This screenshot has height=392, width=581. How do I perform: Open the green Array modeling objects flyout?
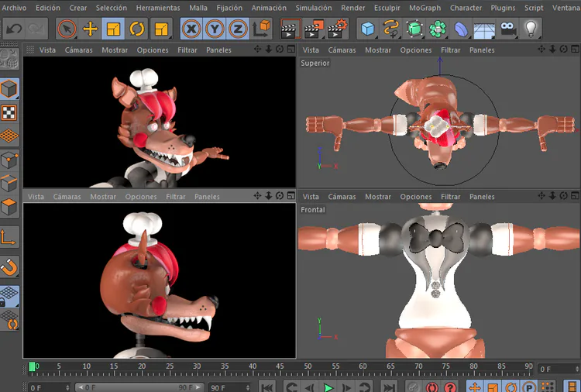pyautogui.click(x=438, y=29)
